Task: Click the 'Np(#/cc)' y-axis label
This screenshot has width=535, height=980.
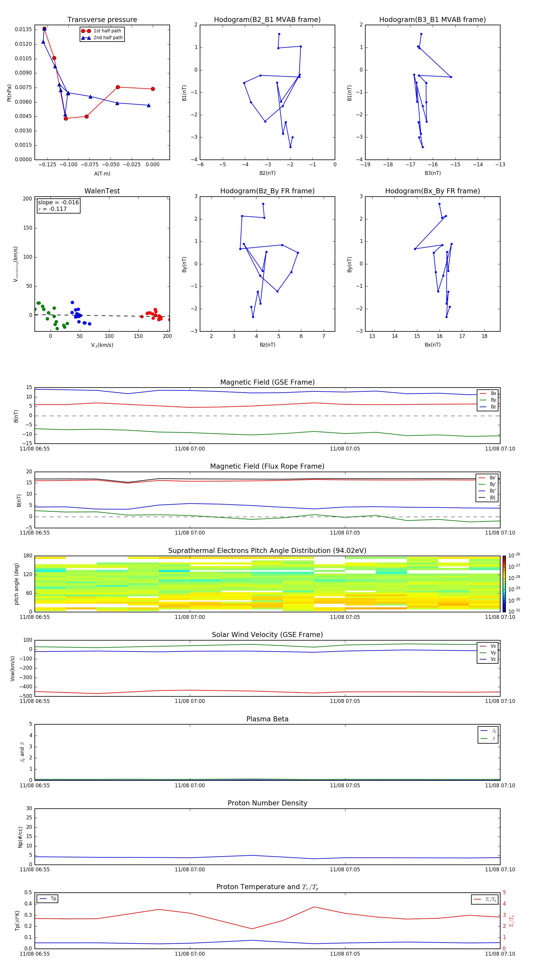Action: (20, 837)
